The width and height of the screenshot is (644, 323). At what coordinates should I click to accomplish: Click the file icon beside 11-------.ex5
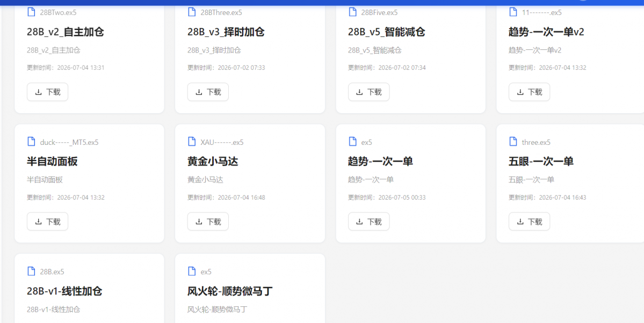click(513, 12)
